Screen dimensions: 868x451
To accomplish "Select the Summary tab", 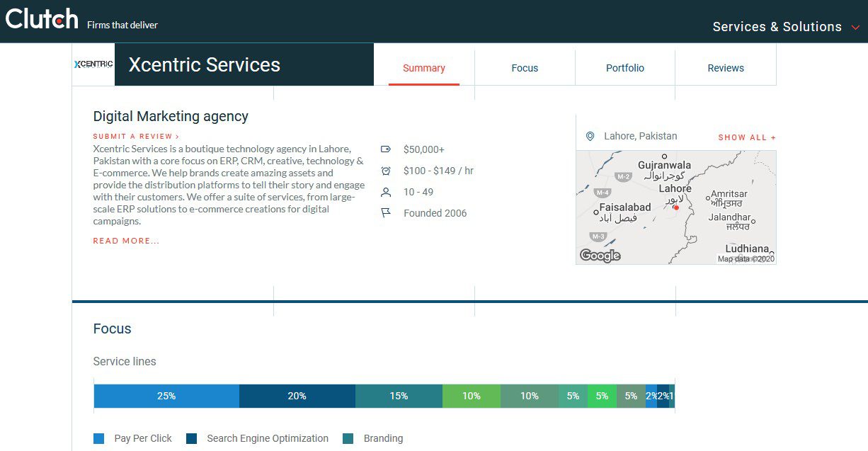I will [424, 68].
